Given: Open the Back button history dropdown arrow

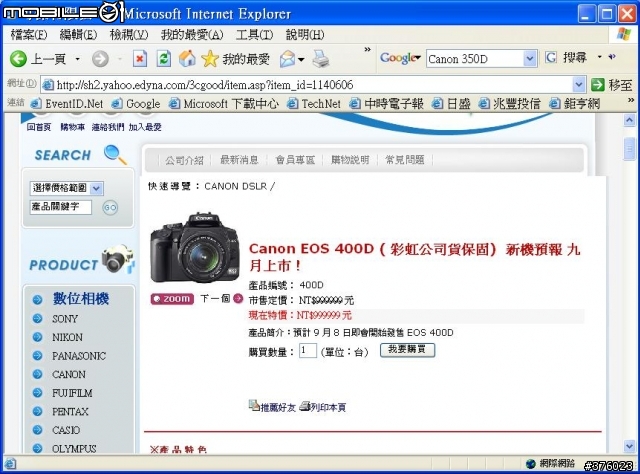Looking at the screenshot, I should pos(78,60).
